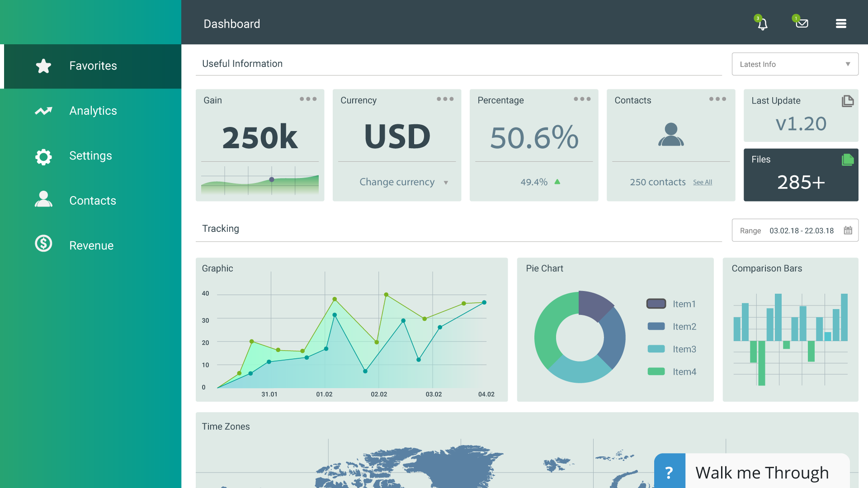868x488 pixels.
Task: Expand the Change currency dropdown
Action: (x=404, y=182)
